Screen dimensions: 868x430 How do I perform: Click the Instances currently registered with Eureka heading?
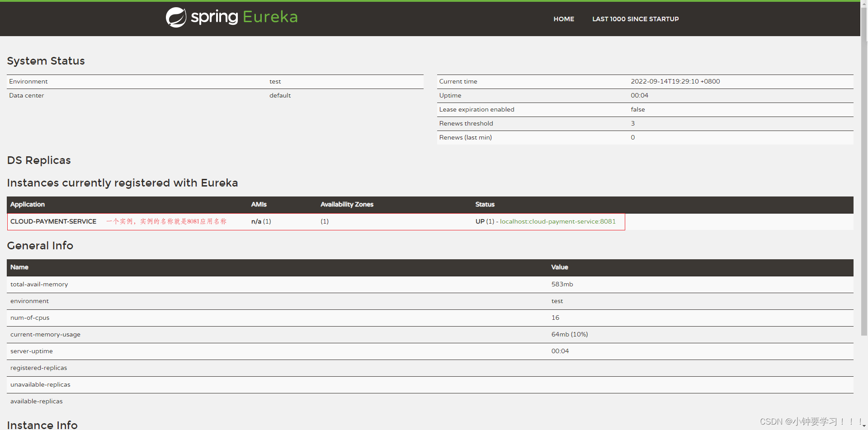122,183
